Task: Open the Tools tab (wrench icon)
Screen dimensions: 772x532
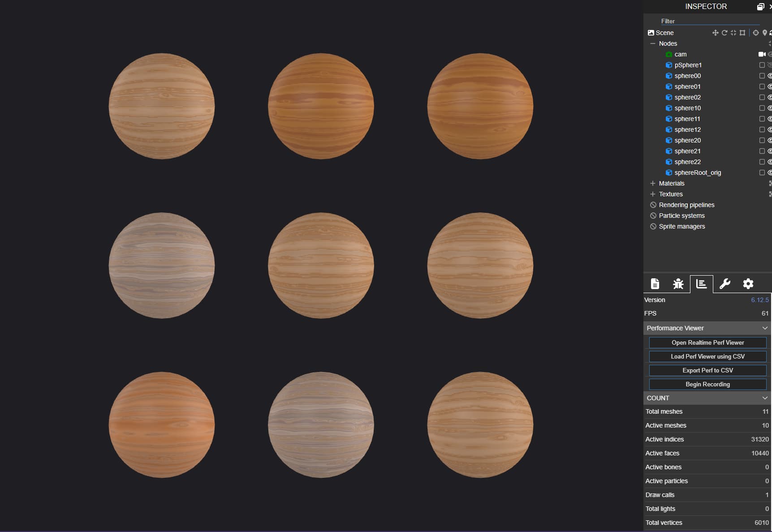Action: pyautogui.click(x=725, y=284)
